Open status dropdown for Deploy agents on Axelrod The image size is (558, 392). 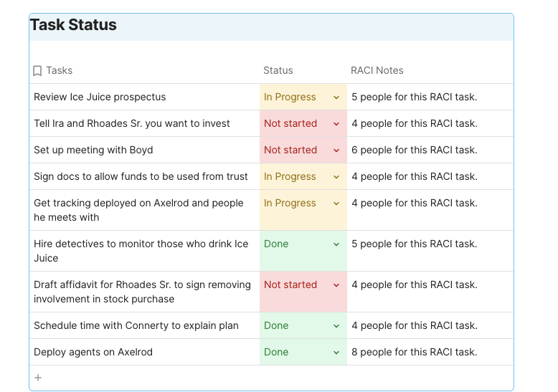(x=336, y=353)
